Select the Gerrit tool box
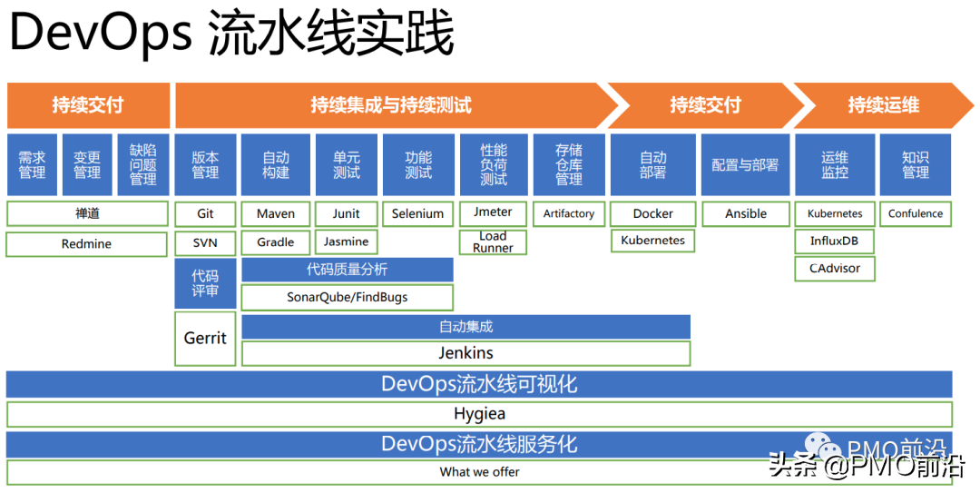This screenshot has height=493, width=980. 205,339
